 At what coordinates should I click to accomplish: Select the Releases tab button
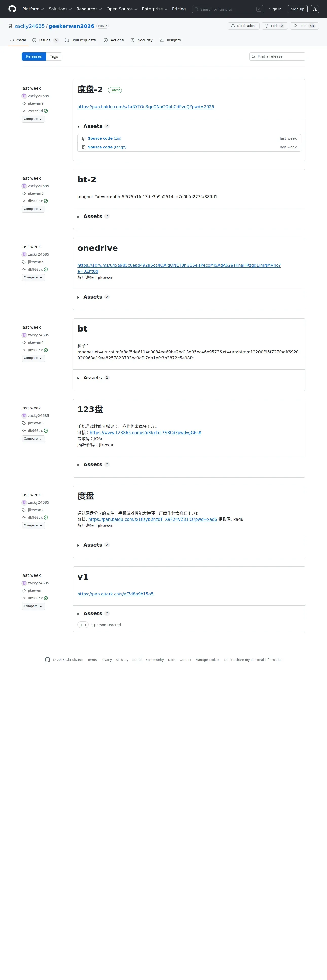[x=34, y=57]
